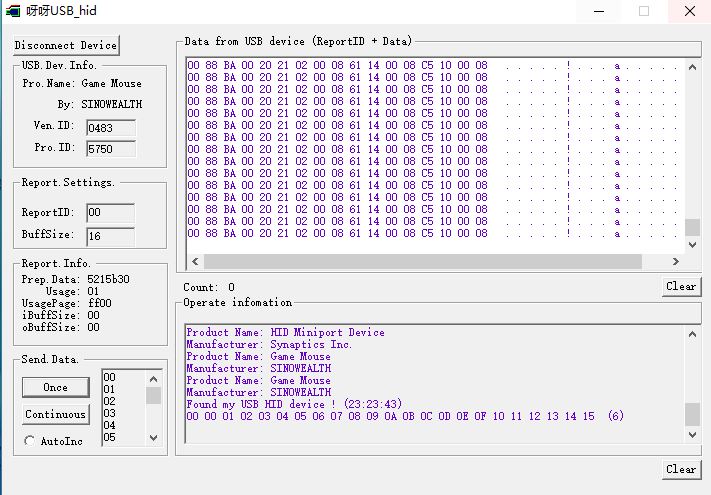
Task: Clear the Operate information log
Action: [x=681, y=469]
